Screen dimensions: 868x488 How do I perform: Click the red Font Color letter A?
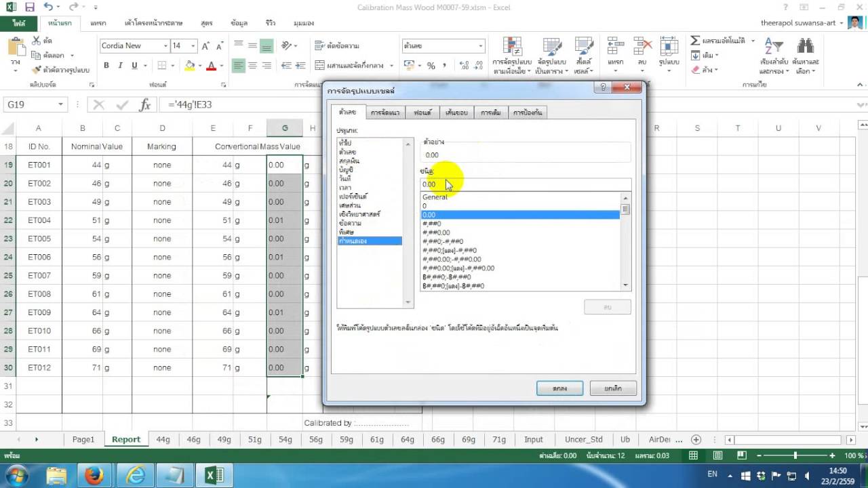212,66
